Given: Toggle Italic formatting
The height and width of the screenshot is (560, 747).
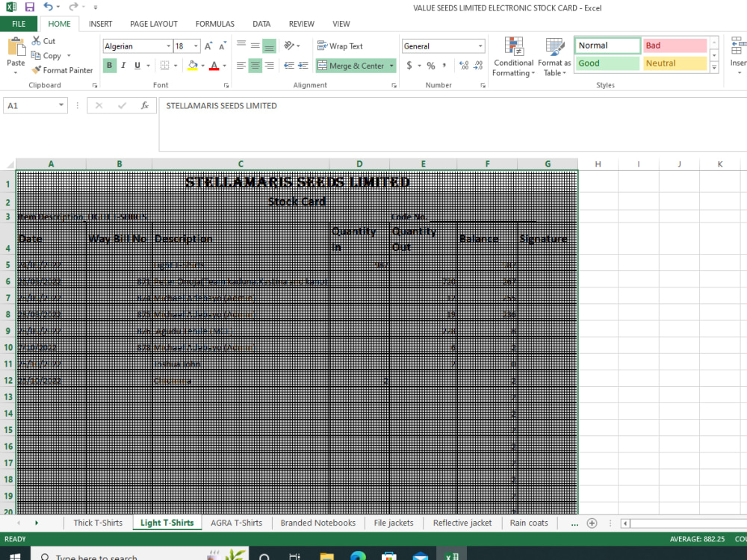Looking at the screenshot, I should tap(123, 65).
